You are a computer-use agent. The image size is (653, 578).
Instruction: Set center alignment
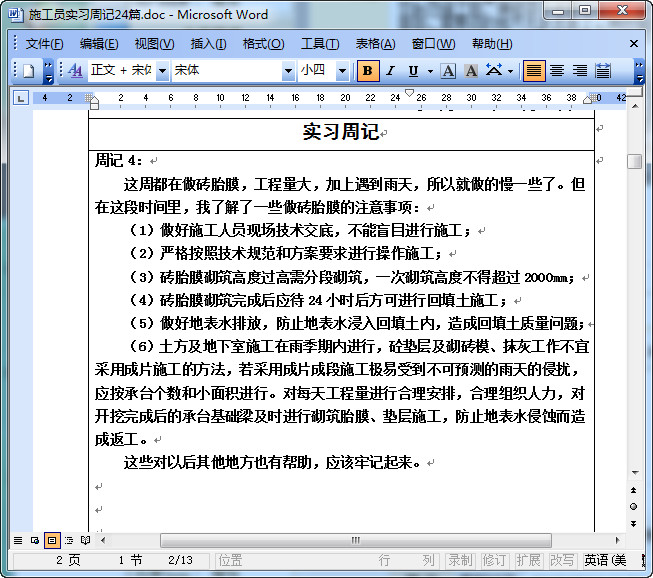[557, 71]
